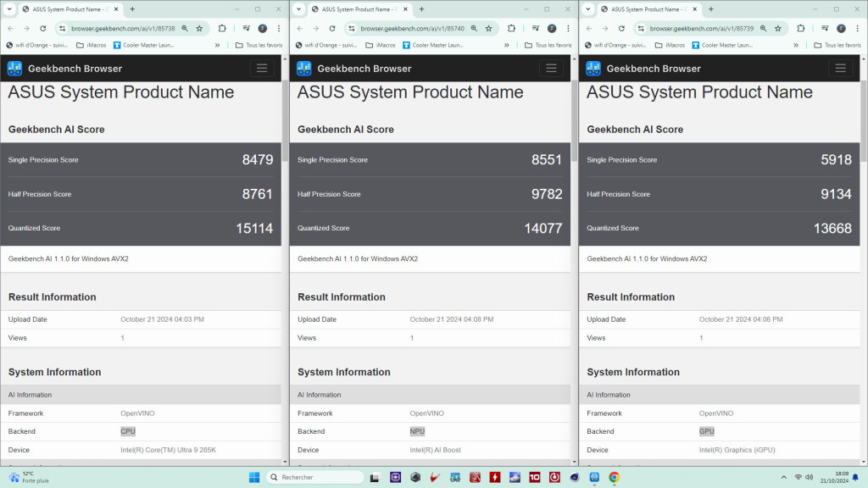Open the Chrome three-dot menu in NPU window

pos(568,28)
